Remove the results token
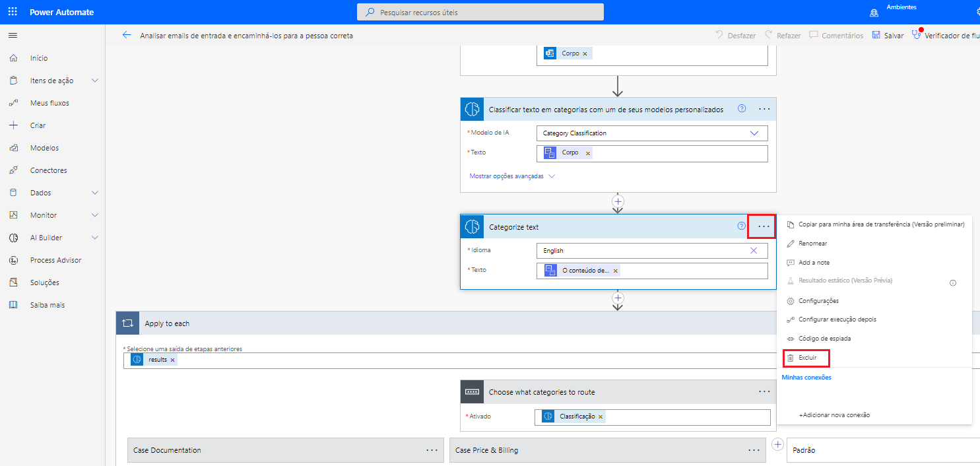Viewport: 980px width, 466px height. coord(172,360)
